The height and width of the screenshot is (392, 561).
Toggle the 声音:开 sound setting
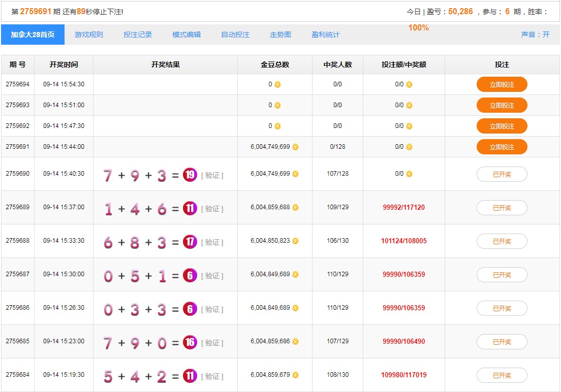tap(535, 35)
